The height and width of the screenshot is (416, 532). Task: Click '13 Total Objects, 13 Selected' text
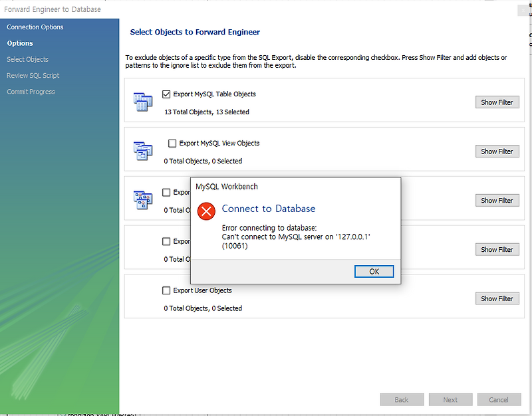click(x=207, y=112)
